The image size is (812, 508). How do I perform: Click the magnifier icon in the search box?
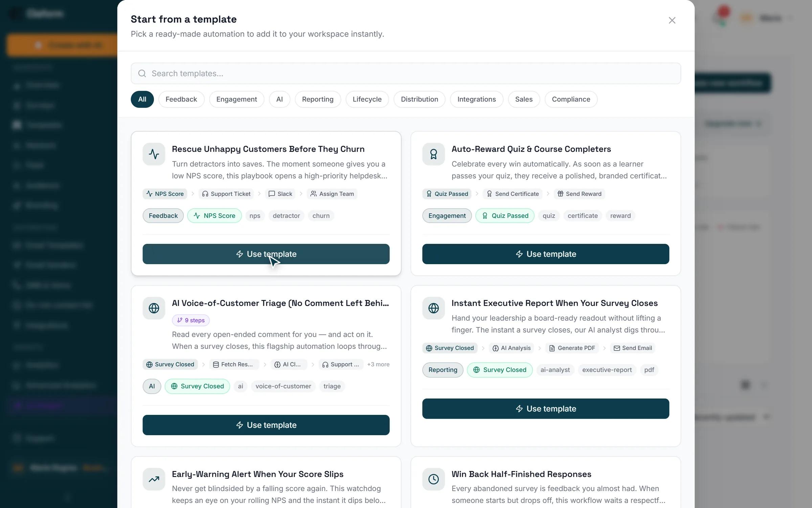[142, 73]
